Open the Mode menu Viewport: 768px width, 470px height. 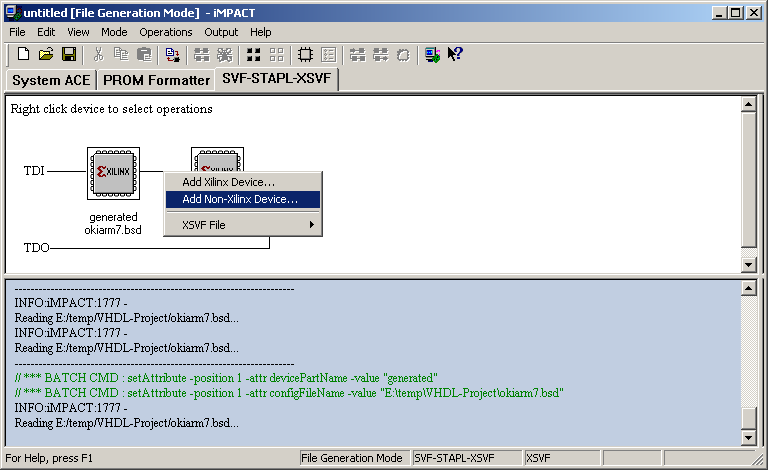(x=114, y=32)
